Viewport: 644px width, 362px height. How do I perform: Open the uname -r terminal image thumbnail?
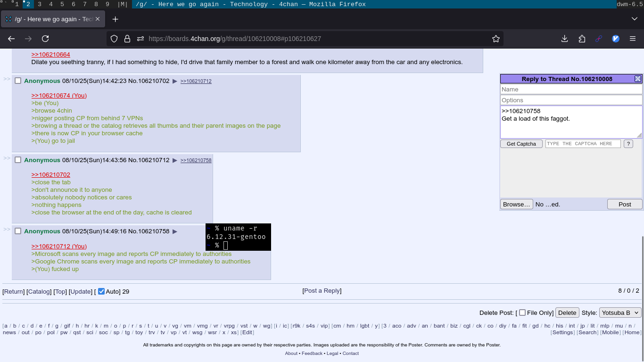pos(238,237)
